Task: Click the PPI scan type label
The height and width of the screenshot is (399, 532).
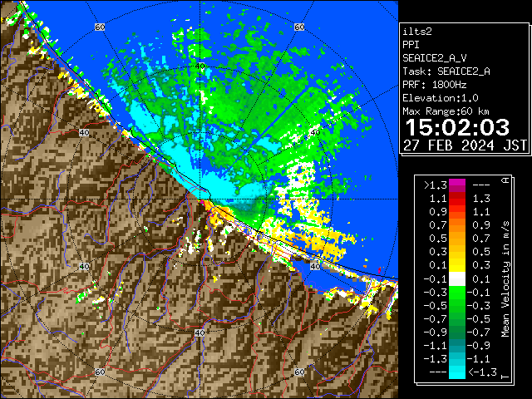Action: [411, 45]
